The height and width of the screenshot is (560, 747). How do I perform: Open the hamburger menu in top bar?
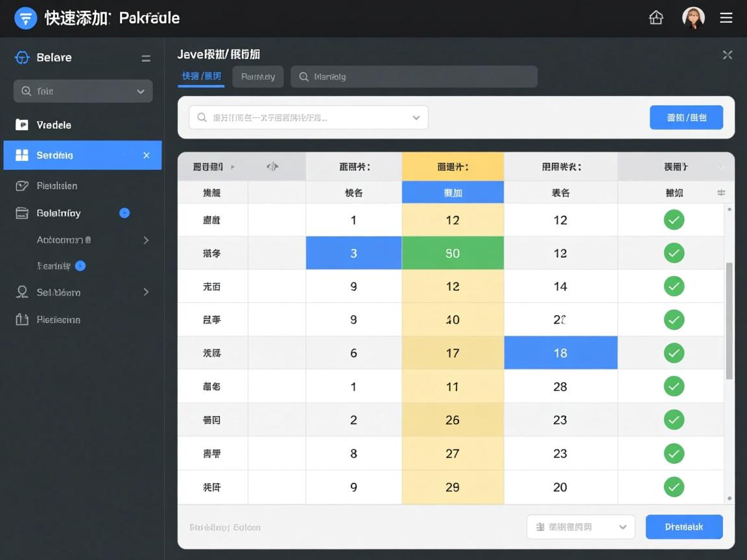point(726,18)
